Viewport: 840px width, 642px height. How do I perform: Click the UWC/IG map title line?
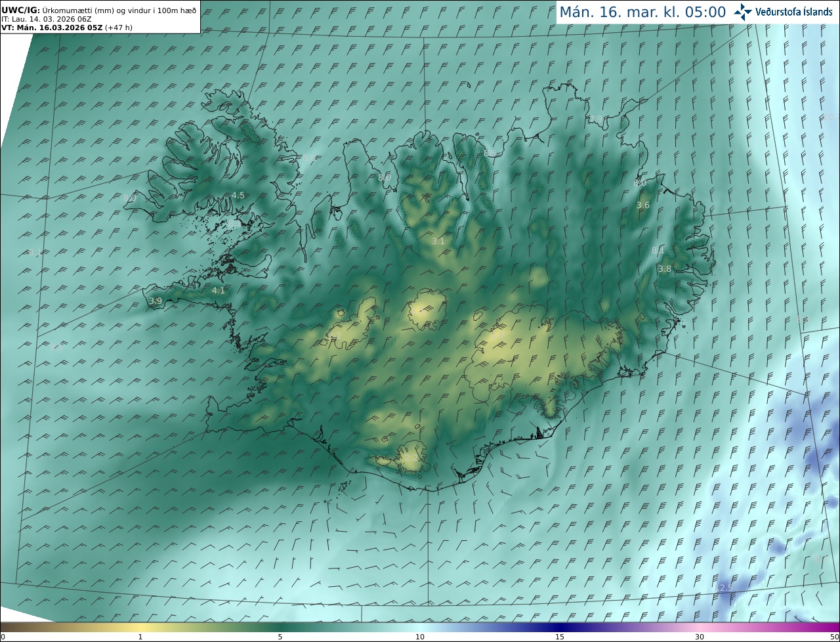[x=98, y=10]
